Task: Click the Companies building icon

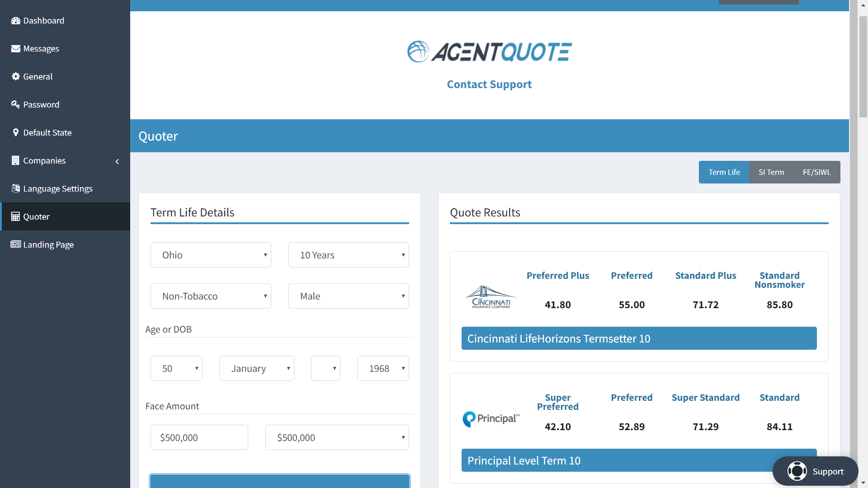Action: point(16,161)
